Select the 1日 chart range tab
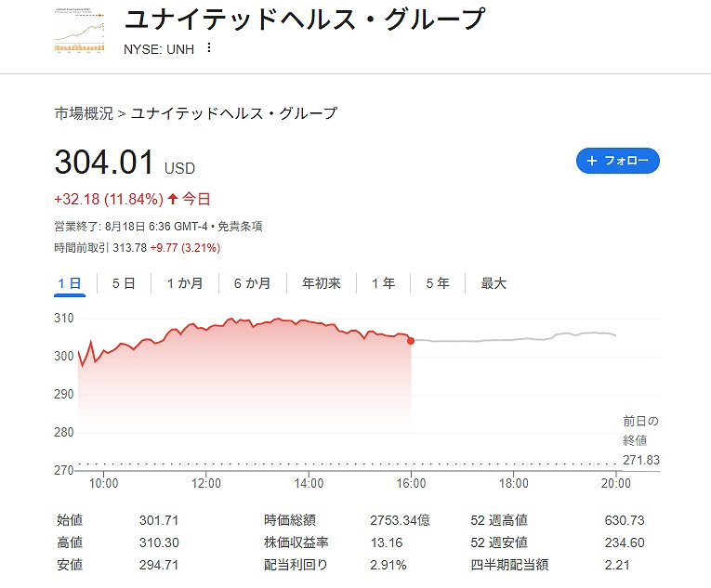This screenshot has height=588, width=711. 70,284
